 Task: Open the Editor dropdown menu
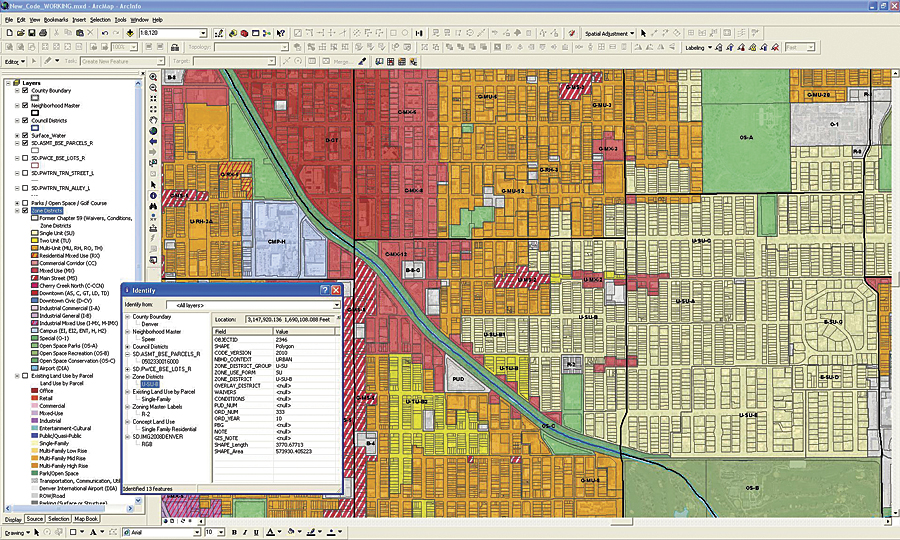[x=15, y=61]
